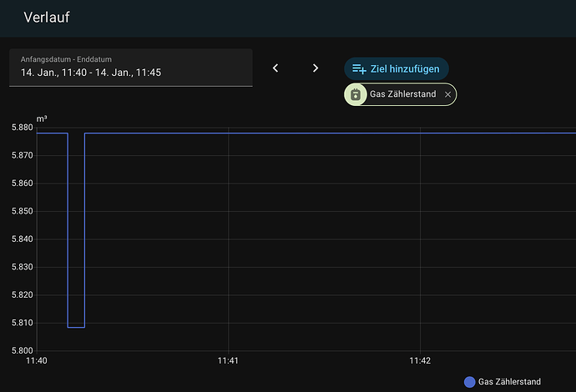Click the 11:42 time axis label

click(420, 361)
